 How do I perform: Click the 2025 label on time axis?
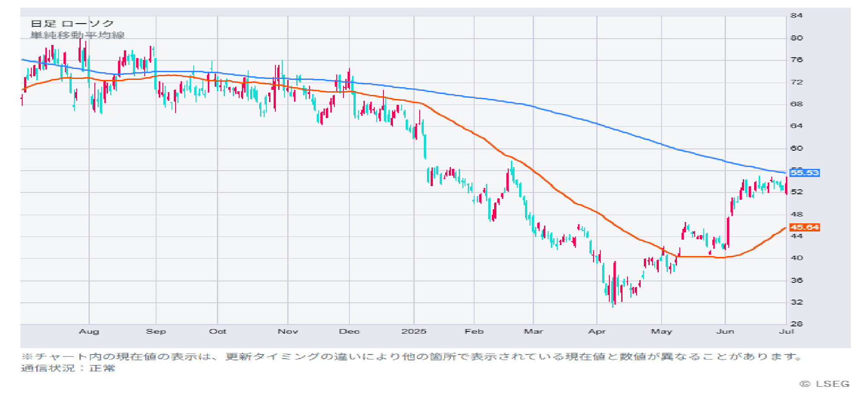(x=414, y=331)
